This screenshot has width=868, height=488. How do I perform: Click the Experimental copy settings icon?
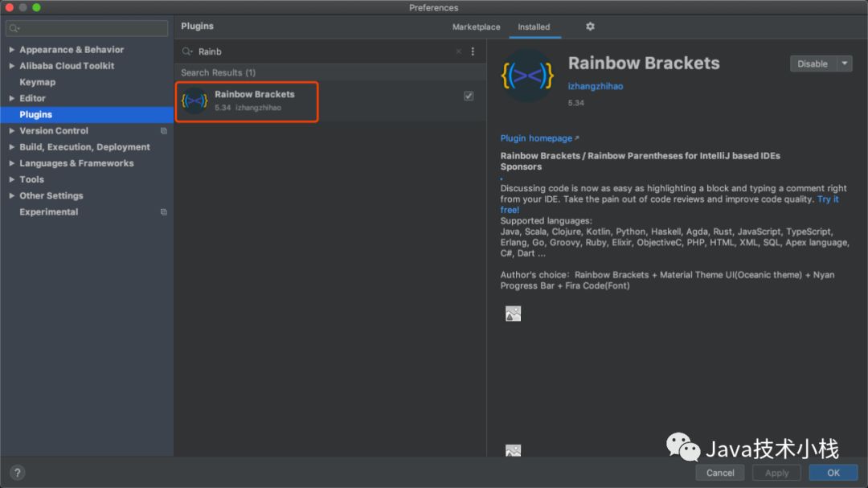click(x=164, y=212)
